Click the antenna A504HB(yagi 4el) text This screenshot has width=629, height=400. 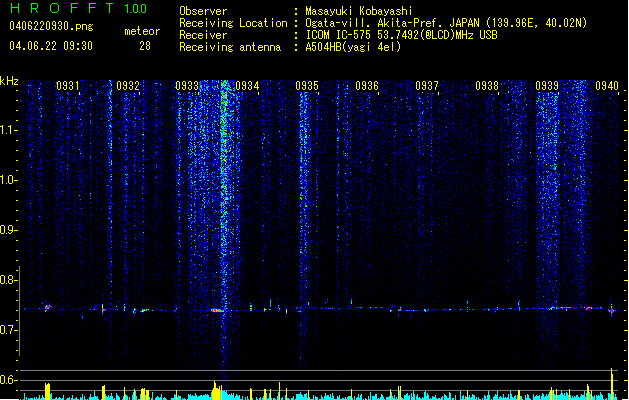tap(353, 47)
